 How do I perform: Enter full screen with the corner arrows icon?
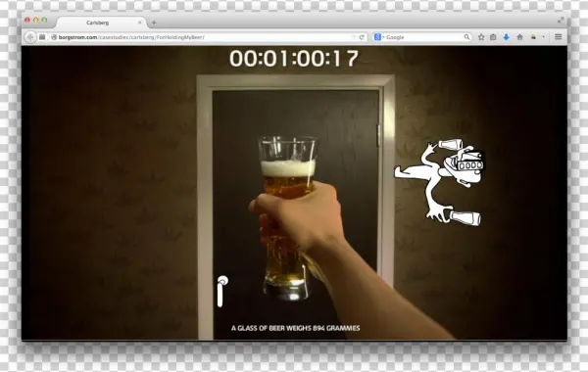pos(561,21)
